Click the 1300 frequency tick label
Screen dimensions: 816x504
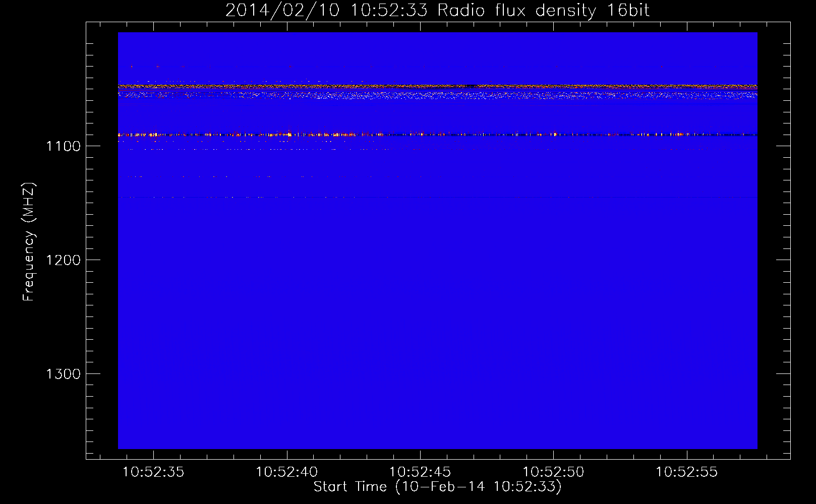tap(64, 374)
